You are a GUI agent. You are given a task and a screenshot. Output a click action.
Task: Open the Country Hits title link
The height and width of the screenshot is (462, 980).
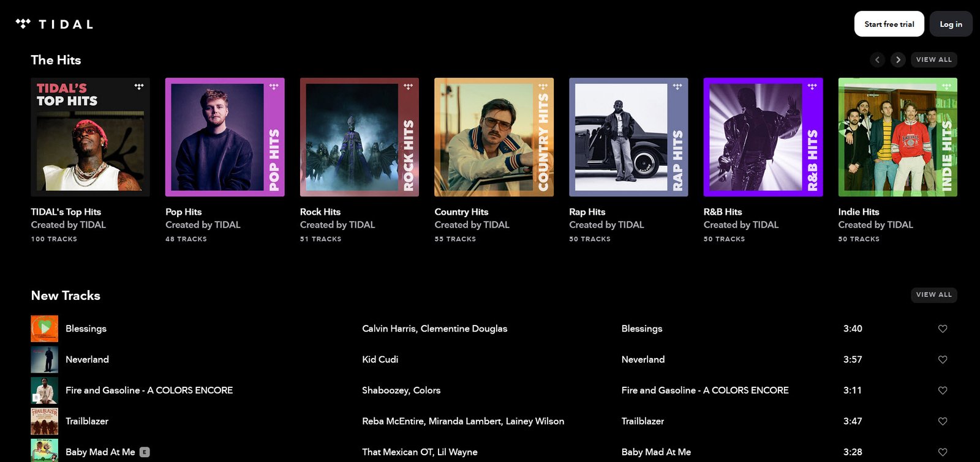pos(462,212)
